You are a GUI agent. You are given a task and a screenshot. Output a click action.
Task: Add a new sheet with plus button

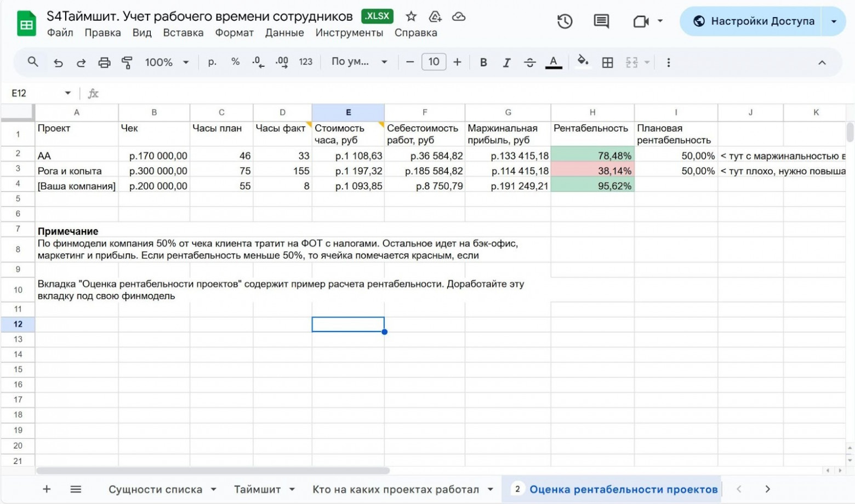pyautogui.click(x=47, y=489)
